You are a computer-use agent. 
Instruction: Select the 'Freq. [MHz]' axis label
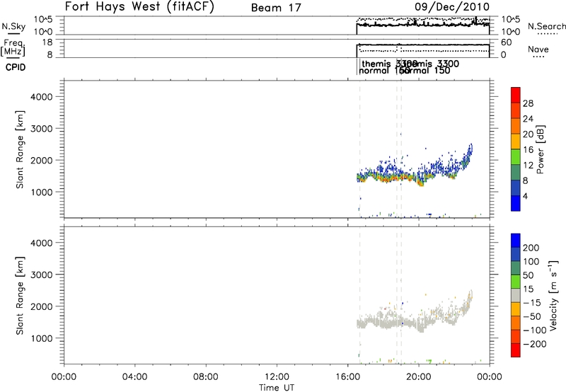(13, 47)
